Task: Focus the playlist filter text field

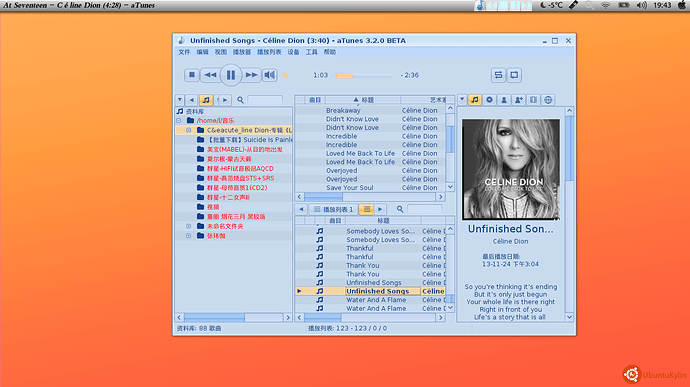Action: click(x=424, y=209)
